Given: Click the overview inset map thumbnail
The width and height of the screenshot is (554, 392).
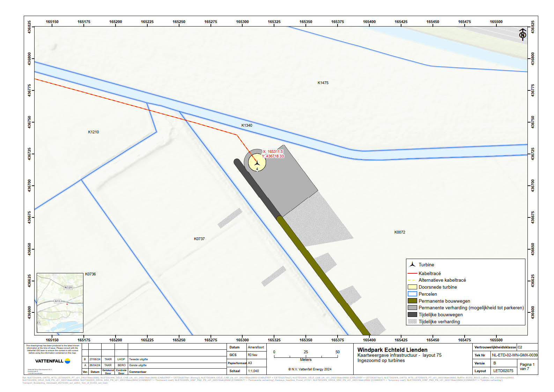Looking at the screenshot, I should tap(60, 303).
